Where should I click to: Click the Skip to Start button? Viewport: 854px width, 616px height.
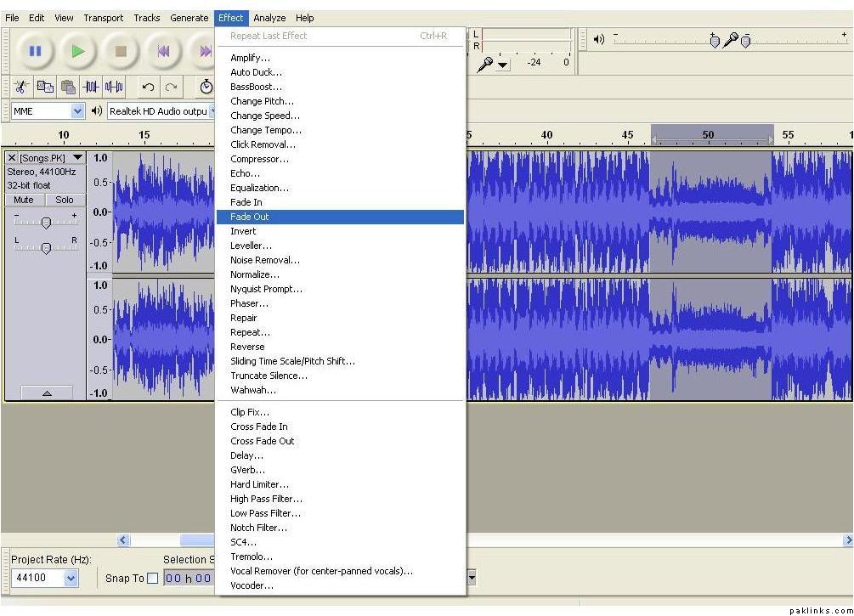tap(163, 52)
